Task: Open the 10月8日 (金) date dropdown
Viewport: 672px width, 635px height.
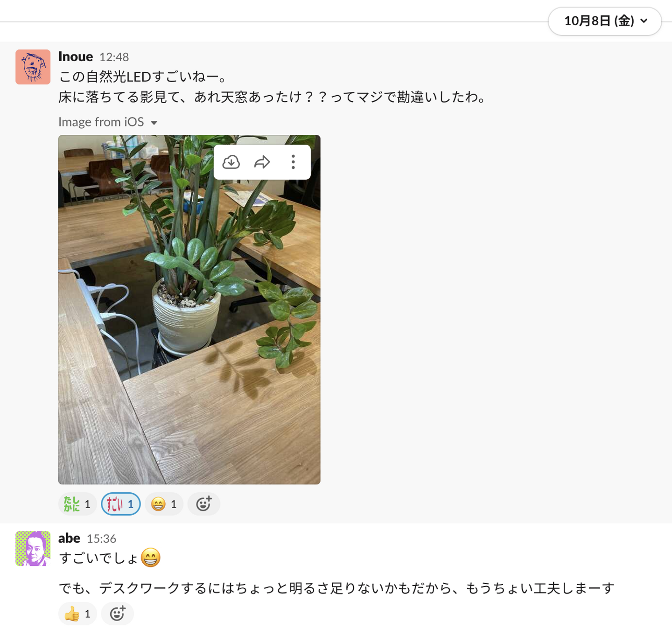Action: click(605, 21)
